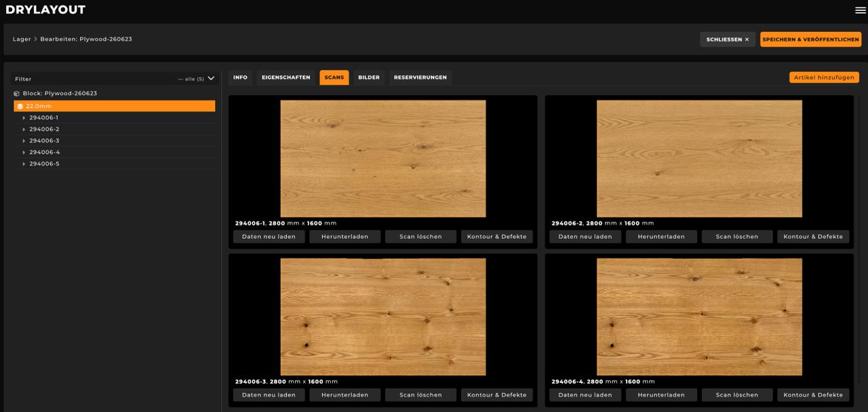868x412 pixels.
Task: Go to the Bilder tab
Action: [369, 77]
